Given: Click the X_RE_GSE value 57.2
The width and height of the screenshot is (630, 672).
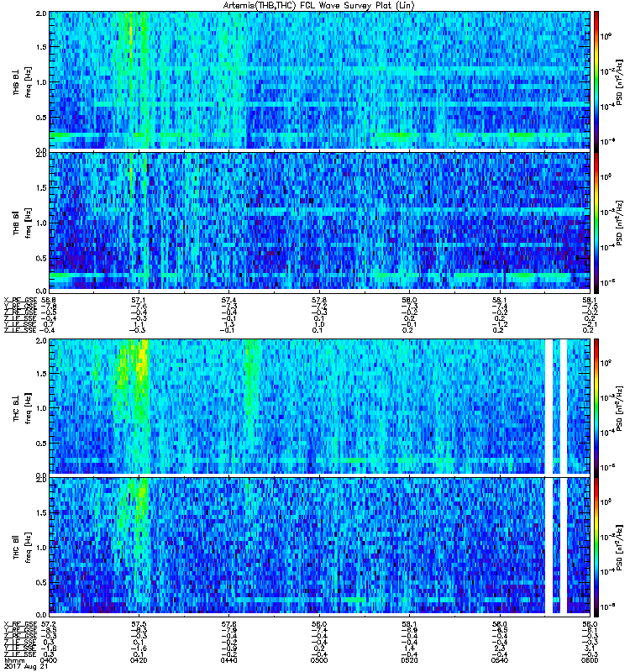Looking at the screenshot, I should [48, 624].
